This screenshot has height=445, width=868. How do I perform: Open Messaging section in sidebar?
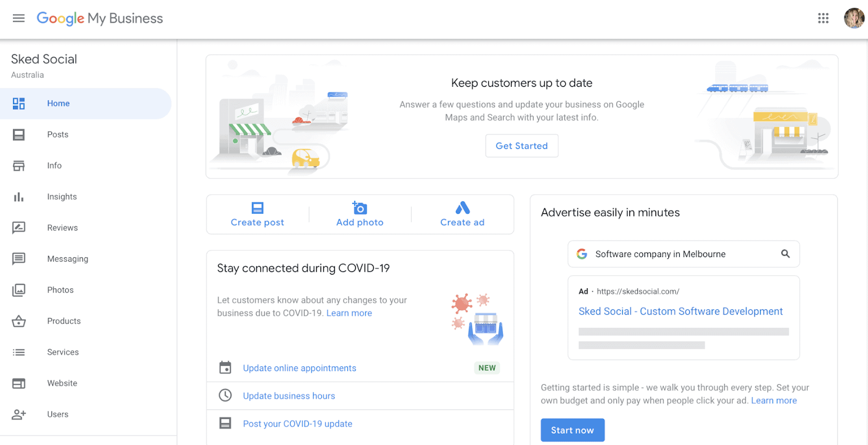click(x=86, y=259)
